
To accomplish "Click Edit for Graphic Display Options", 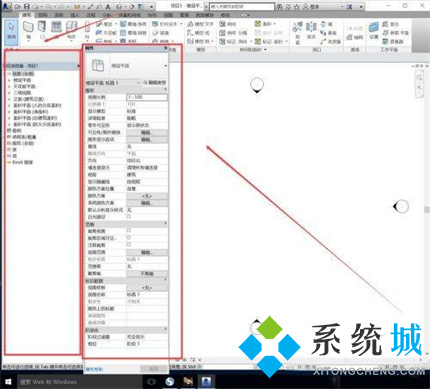I will pos(147,139).
